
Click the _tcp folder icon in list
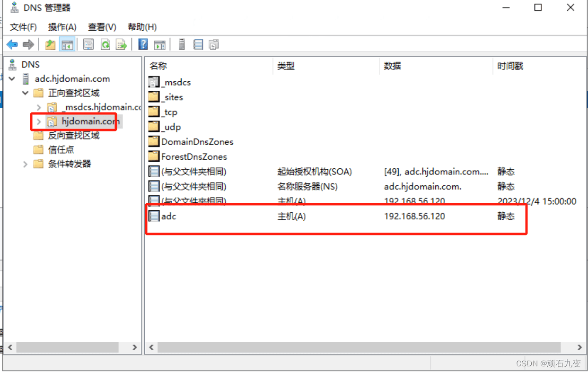tap(154, 112)
